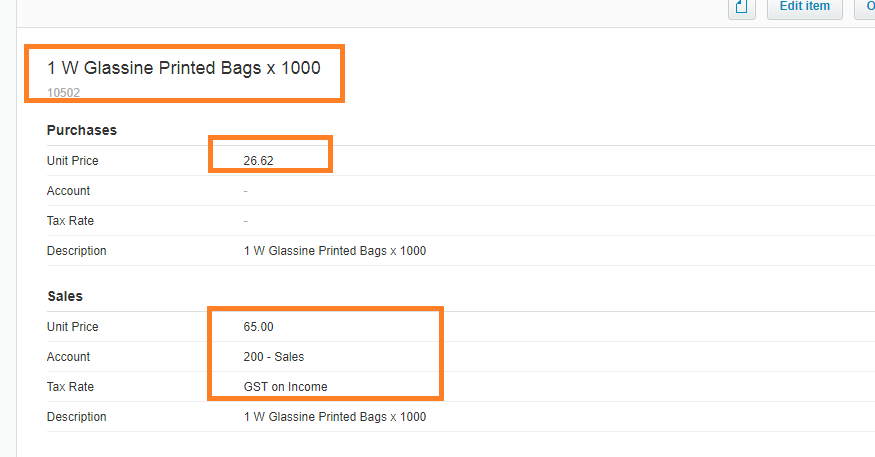Click the Edit item button
This screenshot has width=875, height=457.
[805, 7]
